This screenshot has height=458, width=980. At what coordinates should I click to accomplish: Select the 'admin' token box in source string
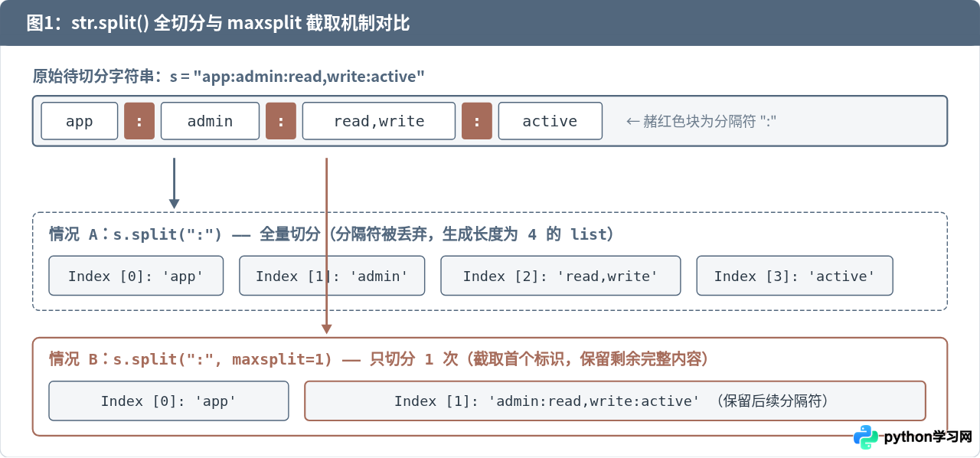click(x=210, y=121)
